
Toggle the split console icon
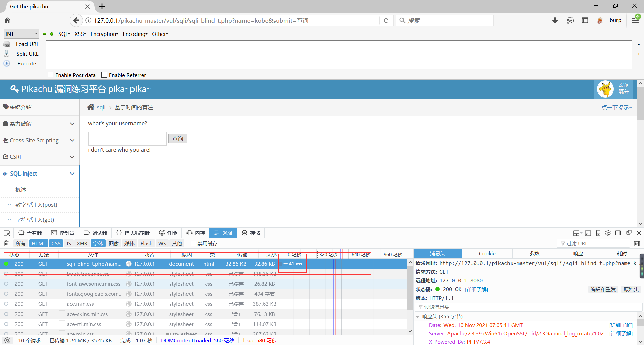click(x=588, y=233)
